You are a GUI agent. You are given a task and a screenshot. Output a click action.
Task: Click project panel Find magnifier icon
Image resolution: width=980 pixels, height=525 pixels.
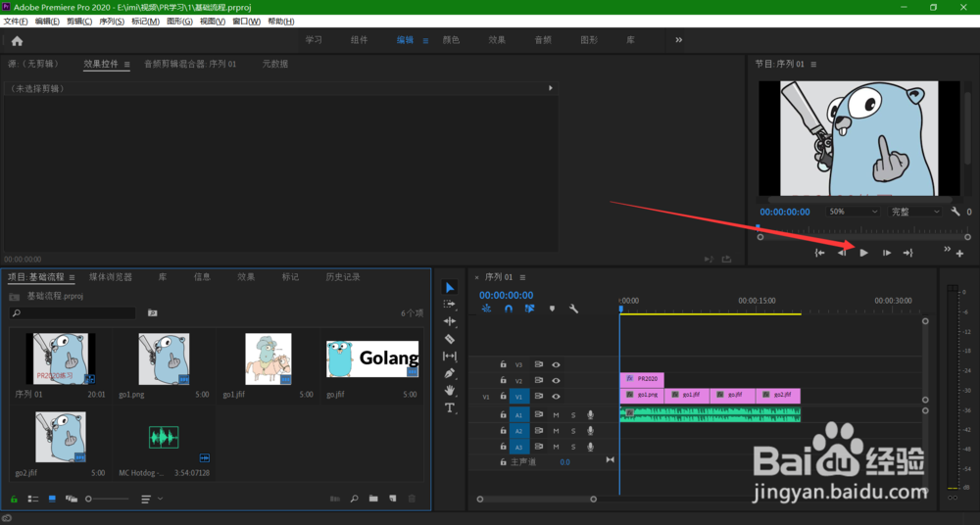(x=354, y=499)
